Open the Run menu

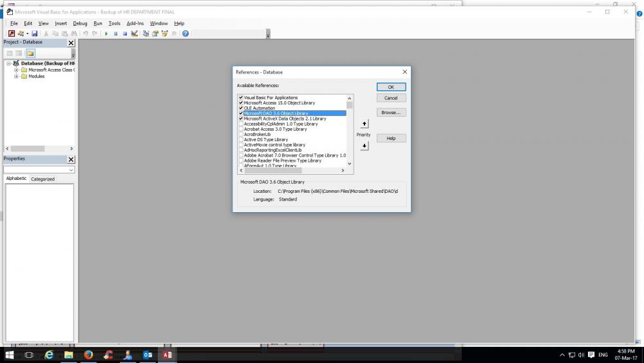coord(98,23)
